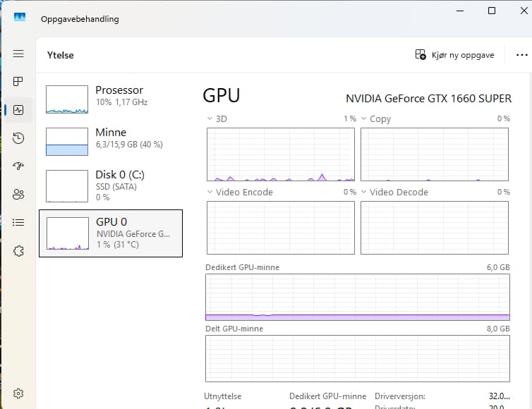The width and height of the screenshot is (532, 409).
Task: Open Users sidebar icon
Action: 18,195
